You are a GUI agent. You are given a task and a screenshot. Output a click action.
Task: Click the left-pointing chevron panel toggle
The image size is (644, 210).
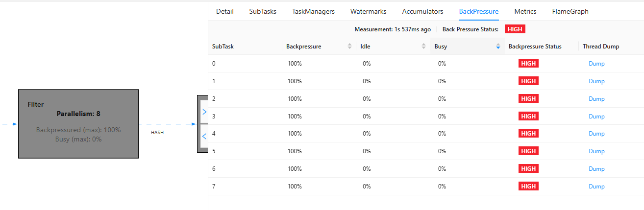(204, 137)
